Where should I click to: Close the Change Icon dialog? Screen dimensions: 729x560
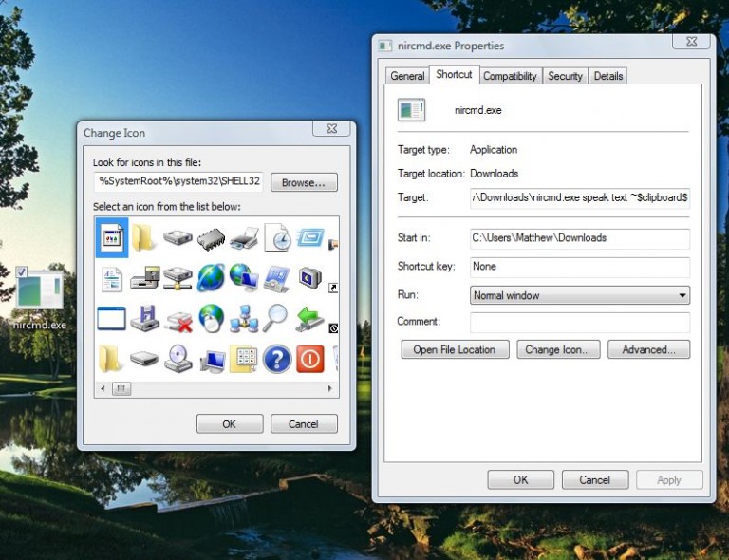(331, 129)
